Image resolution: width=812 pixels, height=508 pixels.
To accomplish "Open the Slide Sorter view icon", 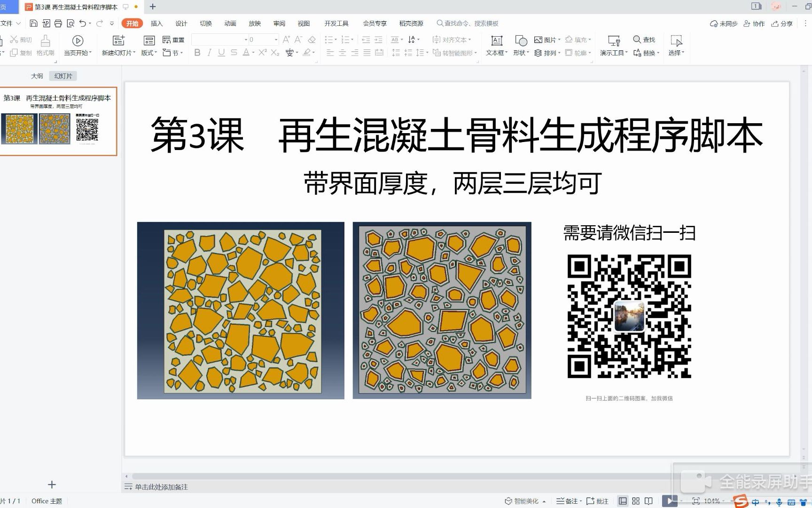I will click(636, 501).
